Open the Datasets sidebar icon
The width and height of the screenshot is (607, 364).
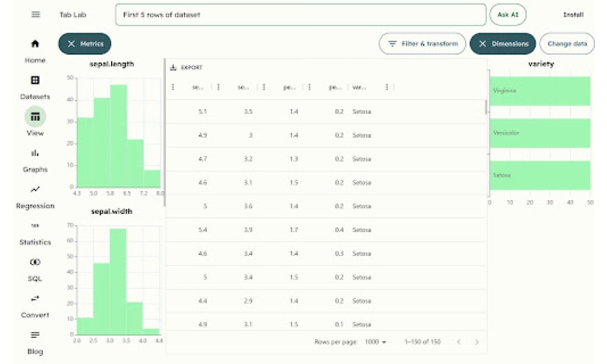[x=35, y=88]
